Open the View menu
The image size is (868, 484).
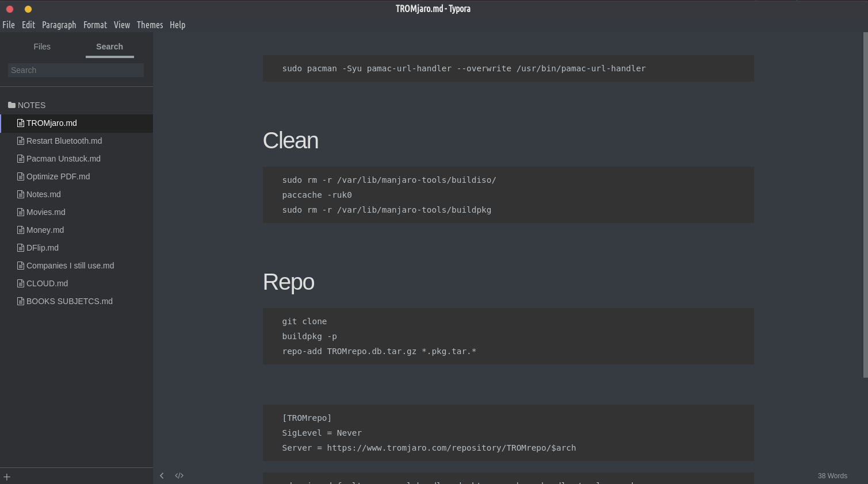(x=122, y=25)
